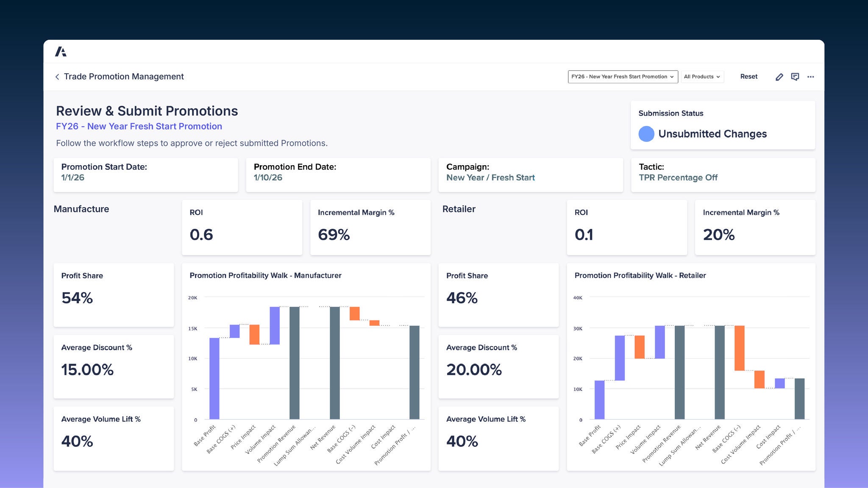Select the Promotion Start Date card
This screenshot has height=488, width=868.
(x=145, y=175)
